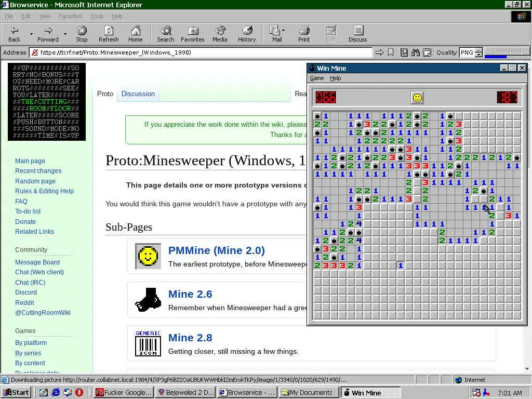Open the Mine 2.6 link
Screen dimensions: 532x399
pos(190,294)
